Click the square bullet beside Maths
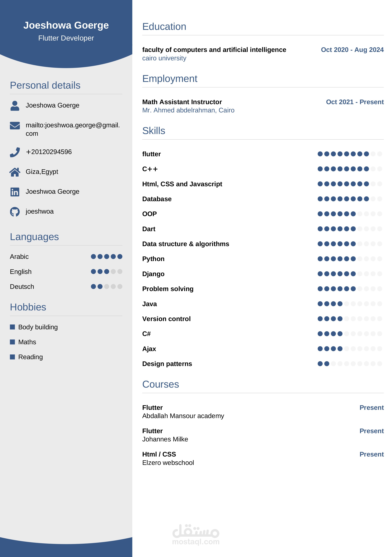 pos(12,342)
